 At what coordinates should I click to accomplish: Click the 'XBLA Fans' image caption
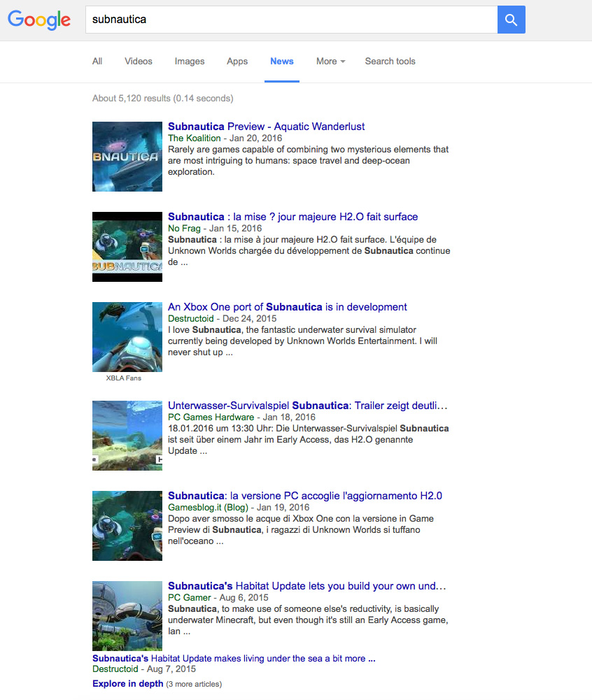click(124, 378)
